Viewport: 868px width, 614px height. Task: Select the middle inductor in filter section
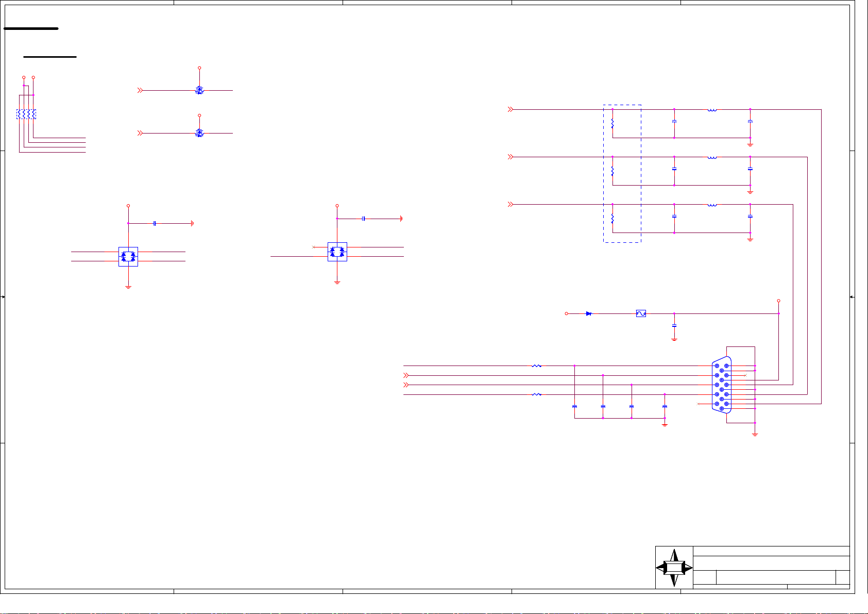click(x=712, y=157)
